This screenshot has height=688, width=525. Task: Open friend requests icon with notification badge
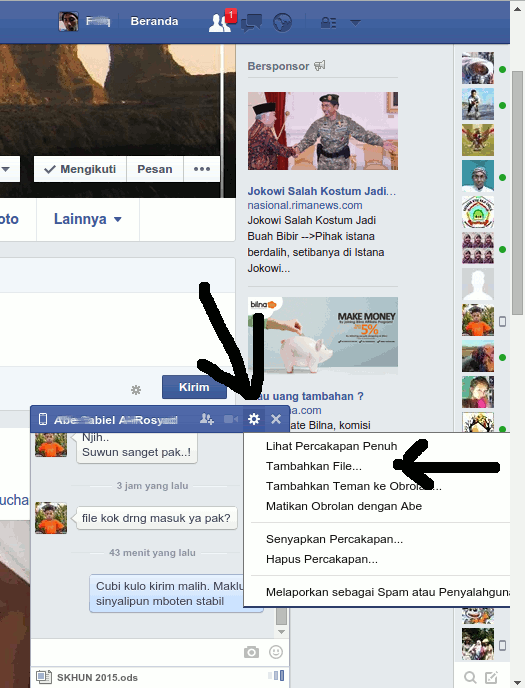(221, 22)
